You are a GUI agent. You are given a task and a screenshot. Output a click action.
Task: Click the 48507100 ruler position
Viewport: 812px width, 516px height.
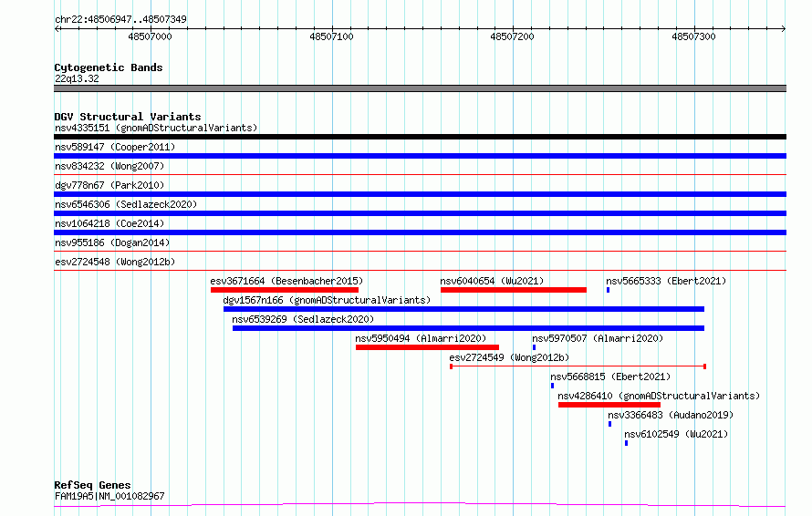pyautogui.click(x=331, y=36)
